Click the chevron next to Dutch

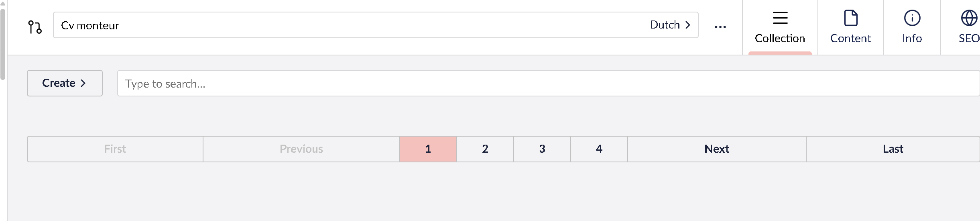(688, 25)
